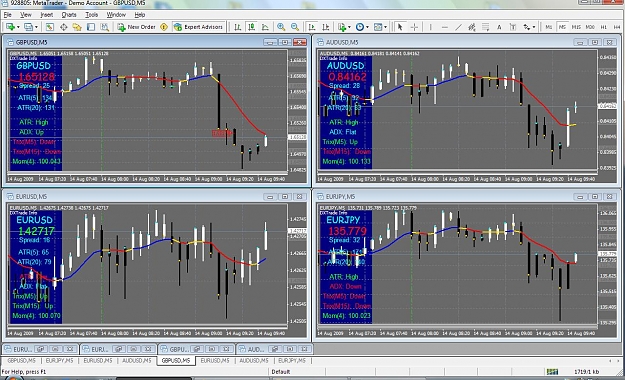Toggle Expert Advisors on or off

click(199, 27)
